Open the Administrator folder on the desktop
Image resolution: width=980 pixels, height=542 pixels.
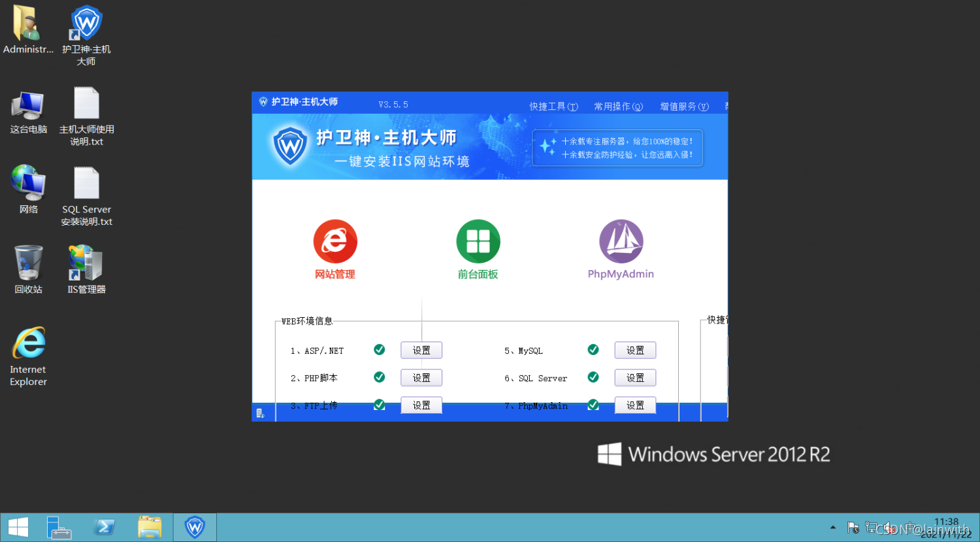tap(28, 30)
